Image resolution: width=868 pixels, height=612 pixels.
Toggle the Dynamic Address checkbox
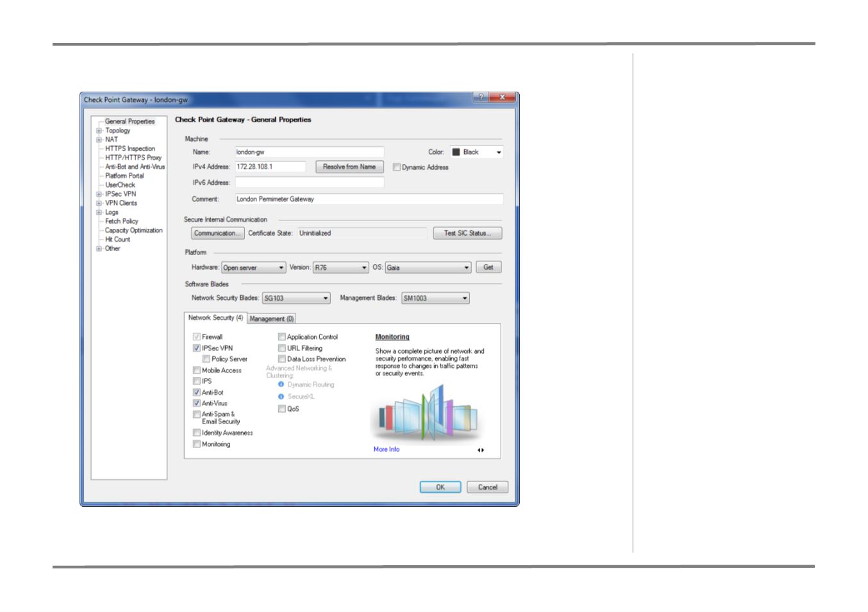click(397, 167)
